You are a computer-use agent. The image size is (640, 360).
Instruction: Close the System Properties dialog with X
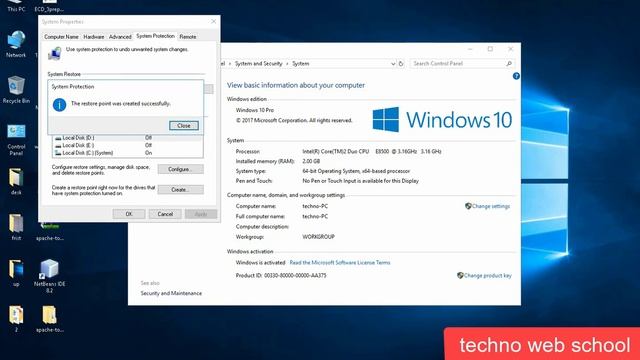pos(213,21)
